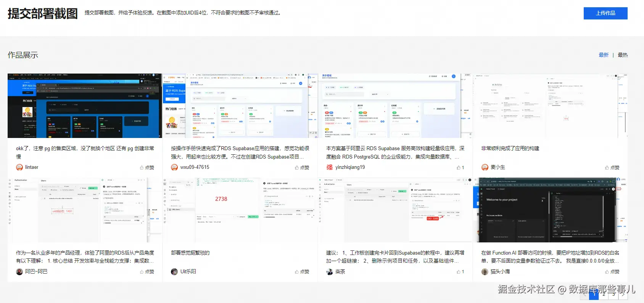Go to next page using right arrow
The width and height of the screenshot is (644, 303).
(x=623, y=294)
